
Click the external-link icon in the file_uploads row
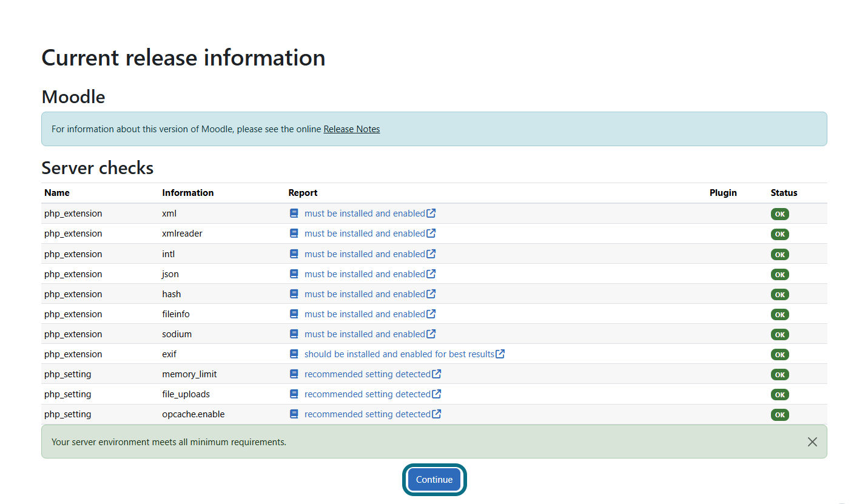(437, 393)
